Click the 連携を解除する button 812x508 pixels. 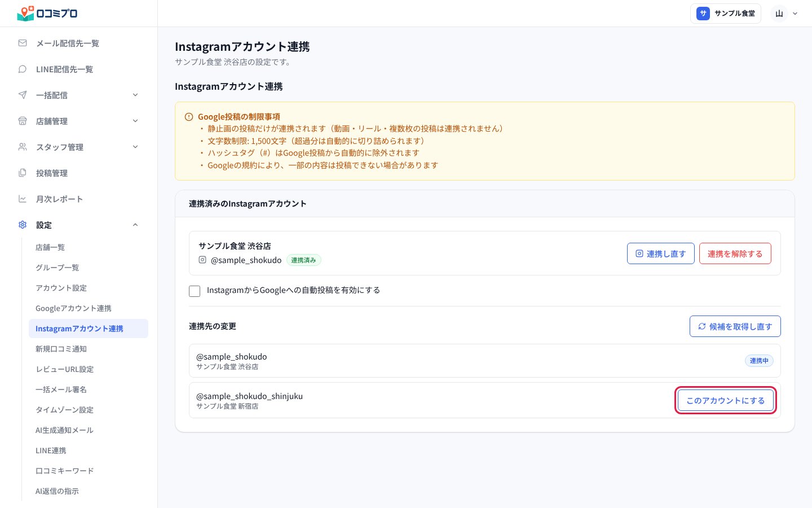coord(735,253)
